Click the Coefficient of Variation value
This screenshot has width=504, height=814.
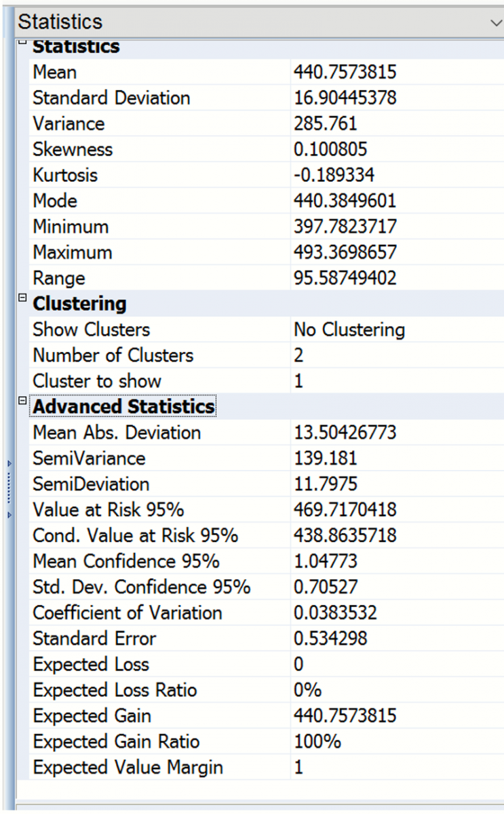point(335,613)
